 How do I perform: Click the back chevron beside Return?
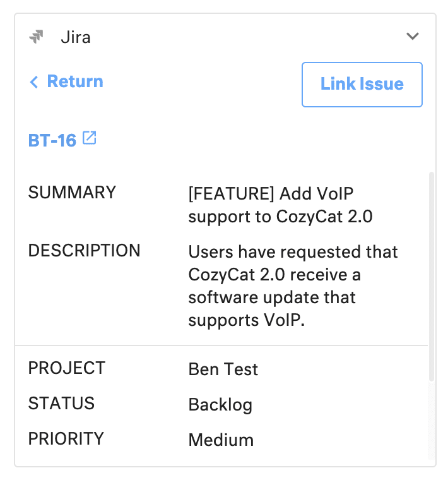click(x=34, y=82)
